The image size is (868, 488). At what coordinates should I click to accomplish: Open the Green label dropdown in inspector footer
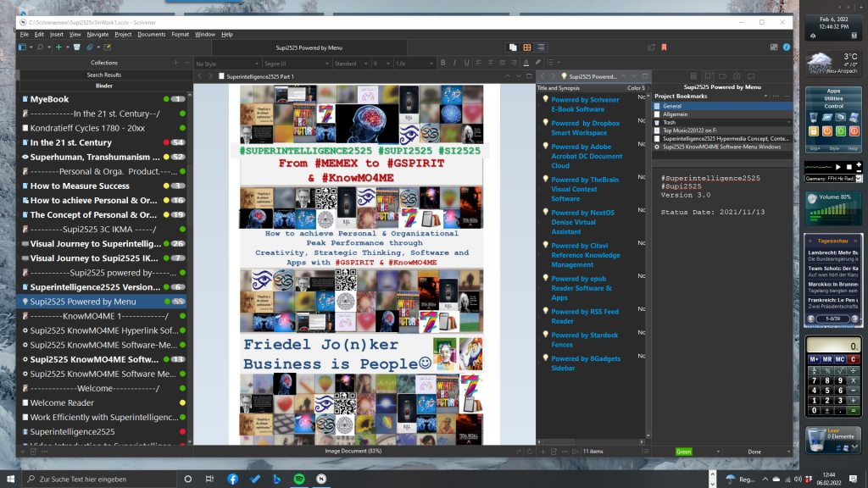click(685, 452)
